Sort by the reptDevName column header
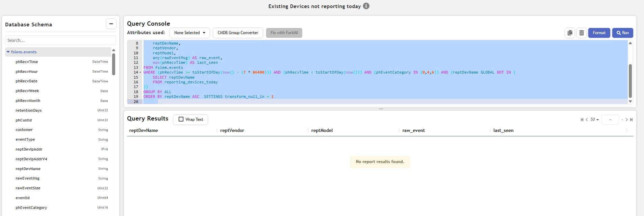Image resolution: width=644 pixels, height=216 pixels. 144,130
